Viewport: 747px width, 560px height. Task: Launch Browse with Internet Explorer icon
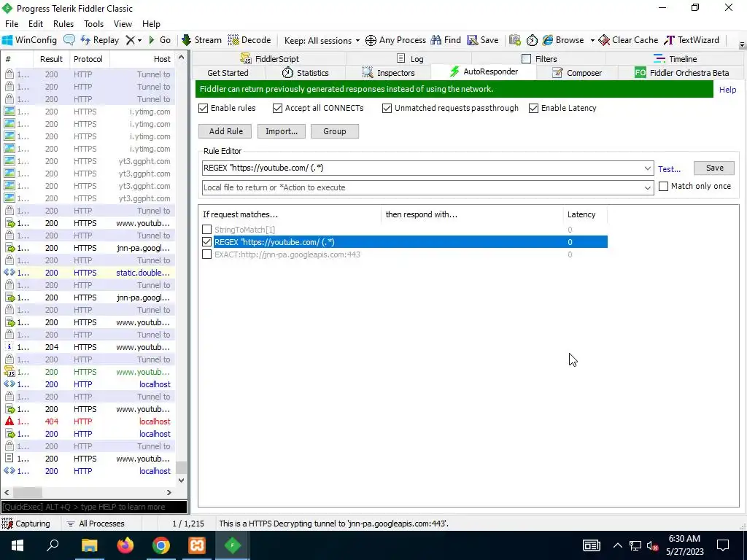pyautogui.click(x=563, y=40)
